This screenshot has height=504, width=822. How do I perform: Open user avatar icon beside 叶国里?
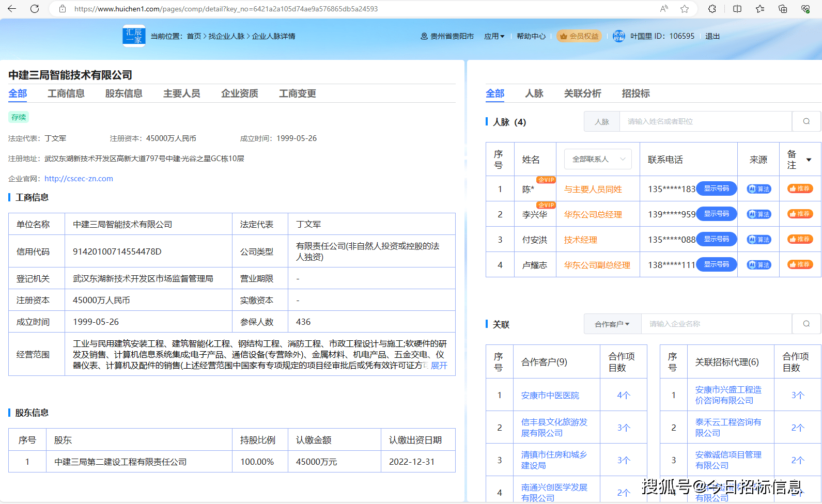click(618, 36)
